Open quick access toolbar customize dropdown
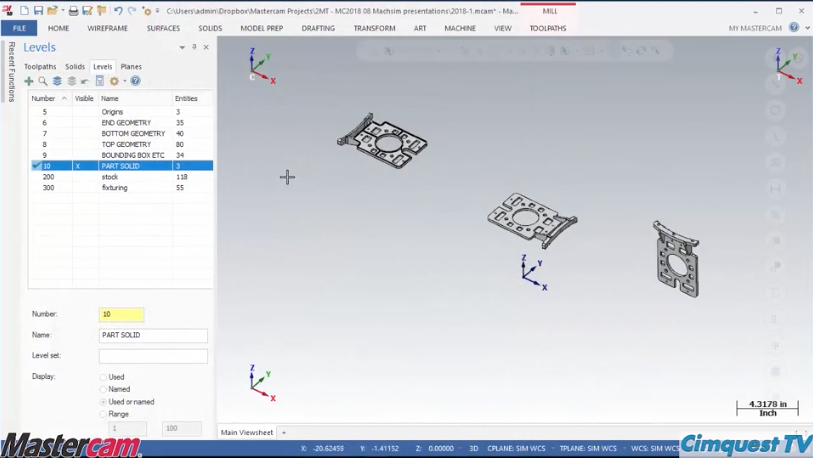Screen dimensions: 813x458 [x=157, y=11]
